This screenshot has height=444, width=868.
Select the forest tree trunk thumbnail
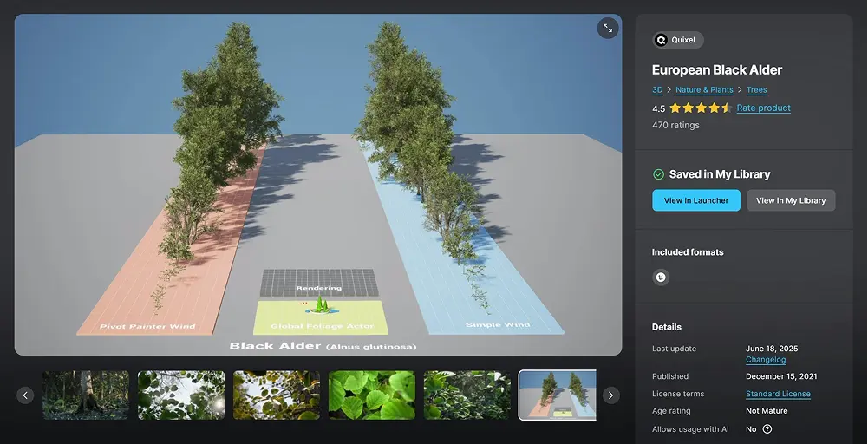86,395
